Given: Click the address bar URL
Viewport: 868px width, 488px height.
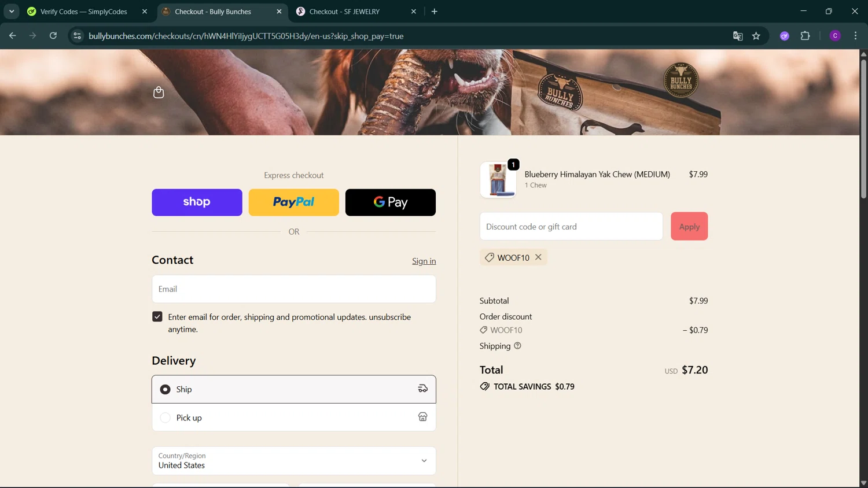Looking at the screenshot, I should point(246,36).
